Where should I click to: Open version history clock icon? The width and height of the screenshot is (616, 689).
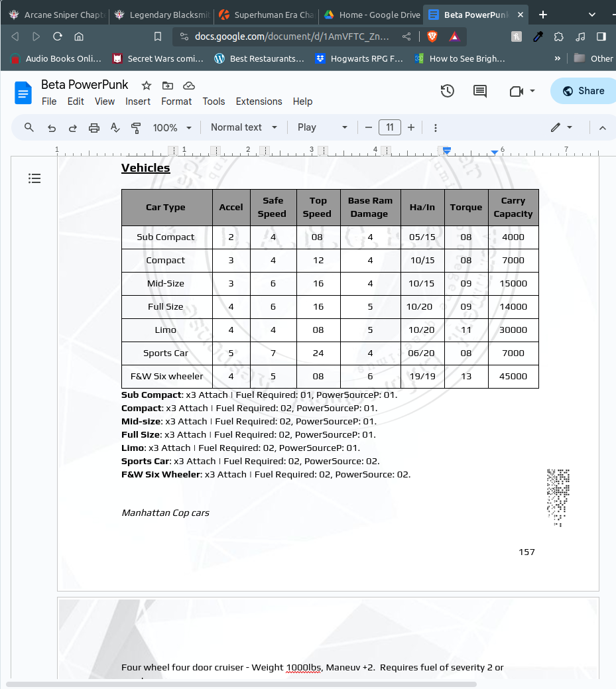[448, 91]
